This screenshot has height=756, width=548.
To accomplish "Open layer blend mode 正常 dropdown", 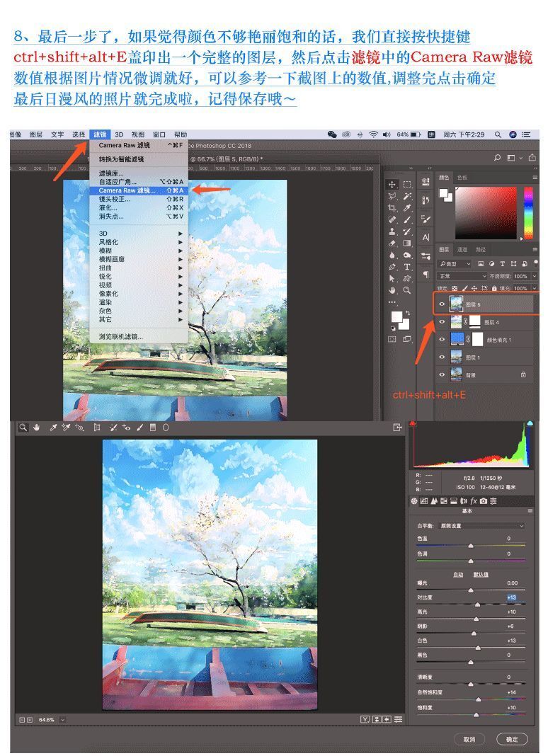I will click(462, 276).
